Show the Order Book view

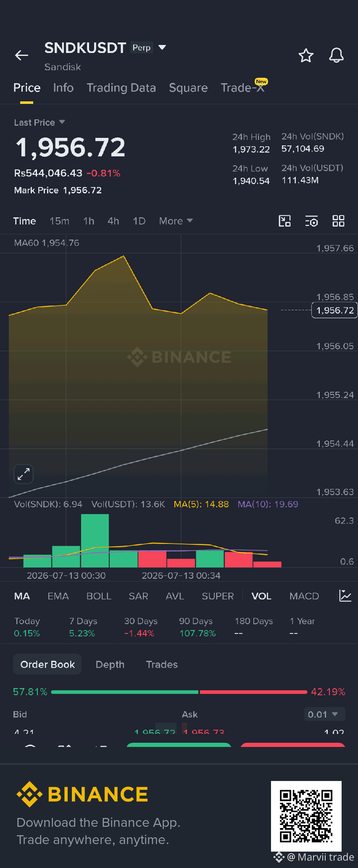[x=47, y=665]
